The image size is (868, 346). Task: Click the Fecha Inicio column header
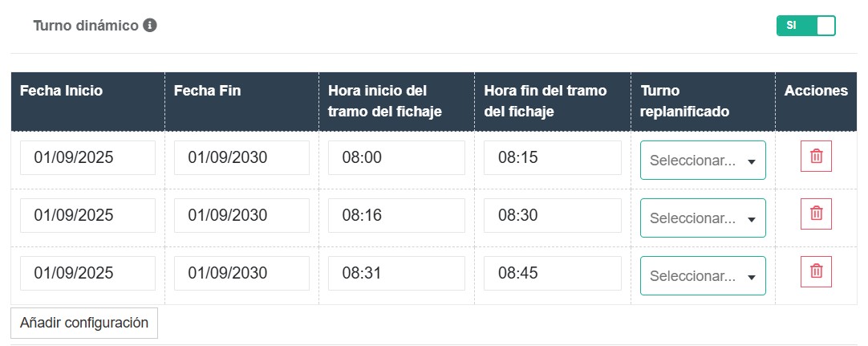pos(62,91)
